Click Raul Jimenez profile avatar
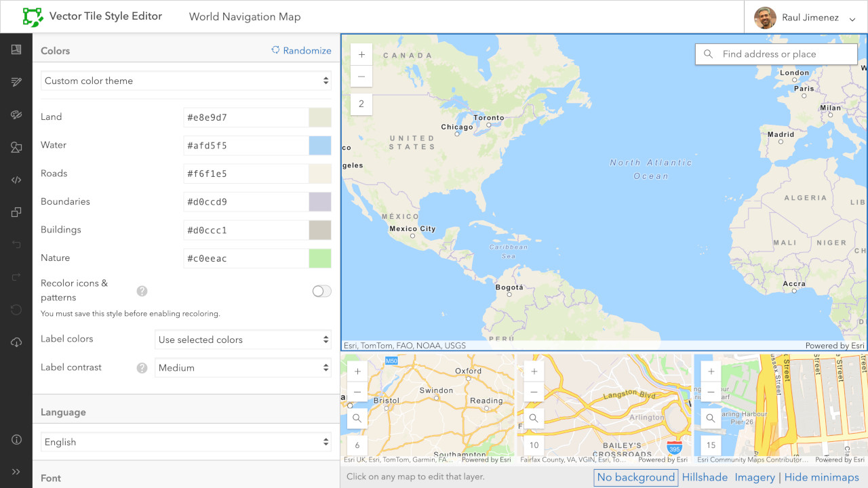 click(x=765, y=18)
